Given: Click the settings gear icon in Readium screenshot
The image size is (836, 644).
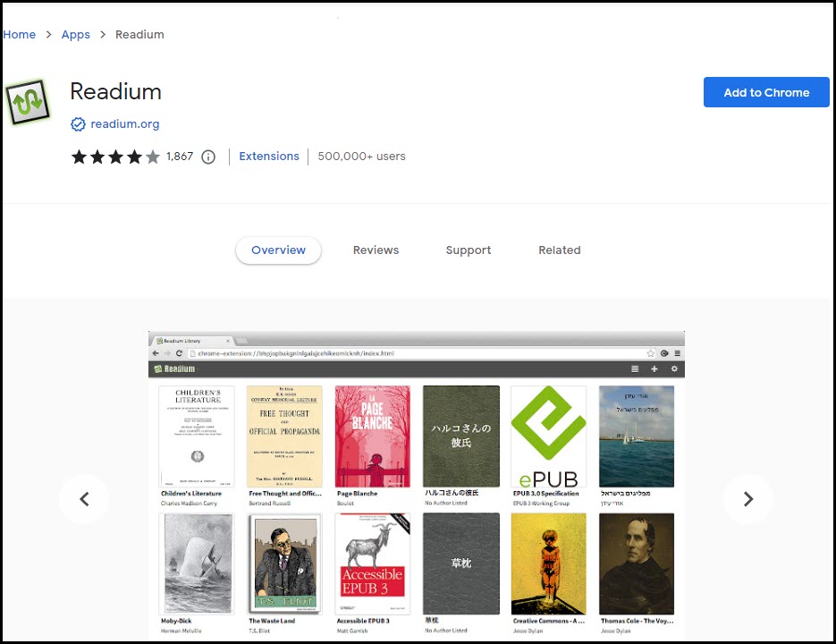Looking at the screenshot, I should (x=674, y=369).
